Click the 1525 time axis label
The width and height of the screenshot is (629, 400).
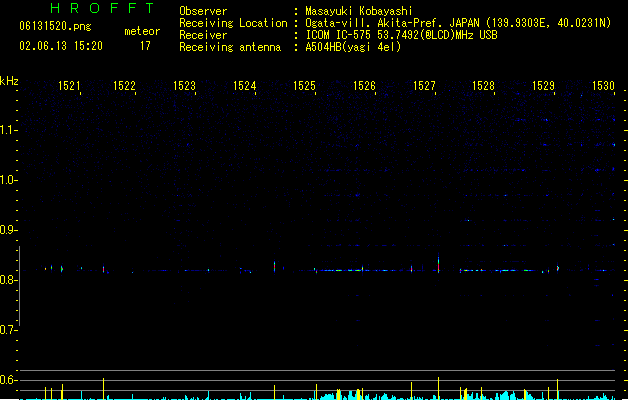[x=304, y=85]
